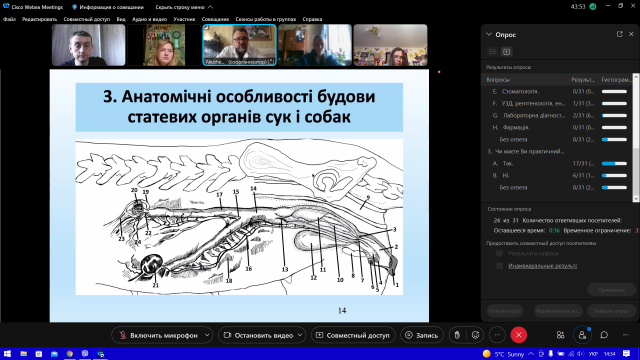Click Гистограмма column header
This screenshot has height=360, width=640.
coord(615,80)
